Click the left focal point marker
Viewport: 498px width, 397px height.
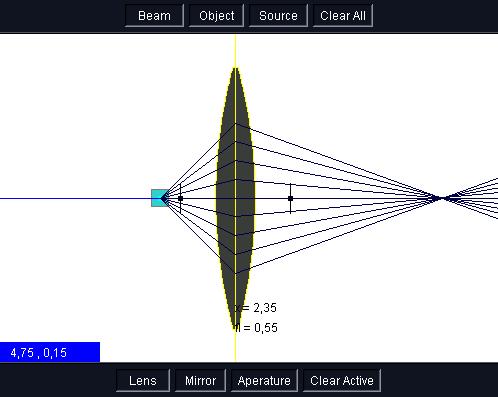click(180, 198)
